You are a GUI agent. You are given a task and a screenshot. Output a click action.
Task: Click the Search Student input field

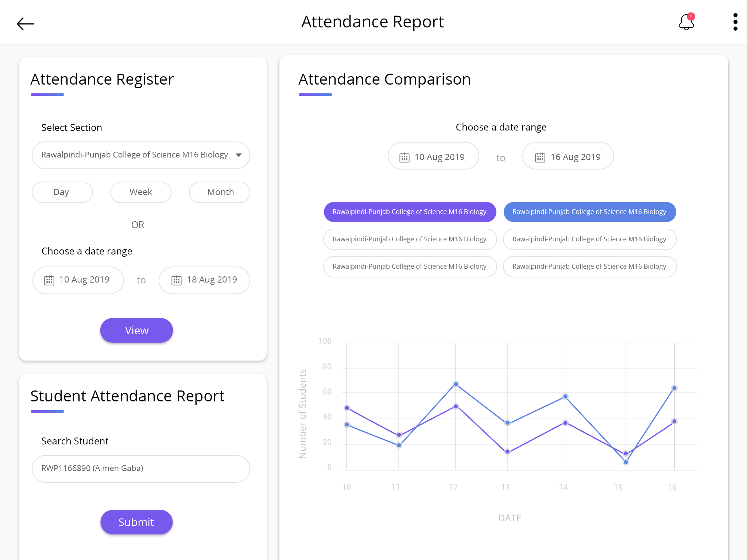pos(141,468)
